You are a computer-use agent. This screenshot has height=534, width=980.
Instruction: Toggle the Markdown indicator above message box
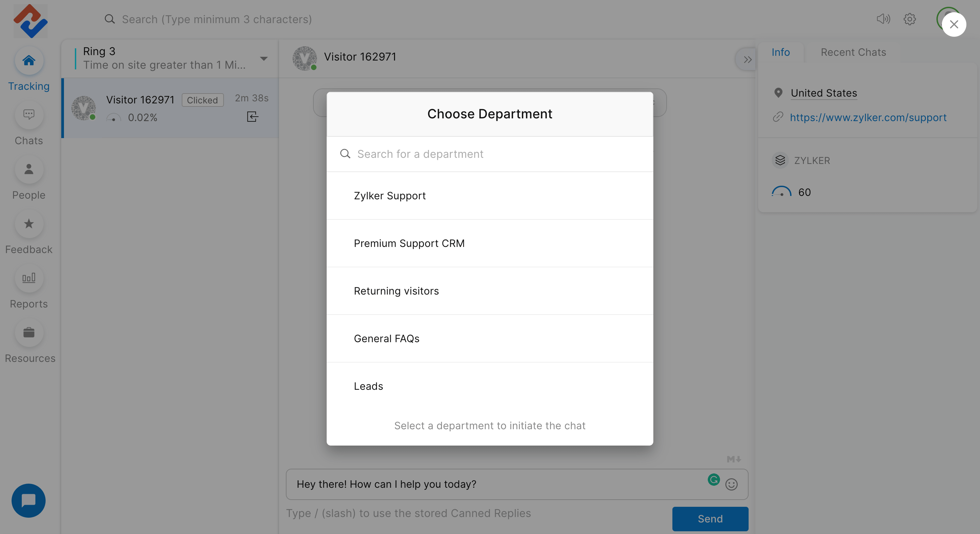734,460
